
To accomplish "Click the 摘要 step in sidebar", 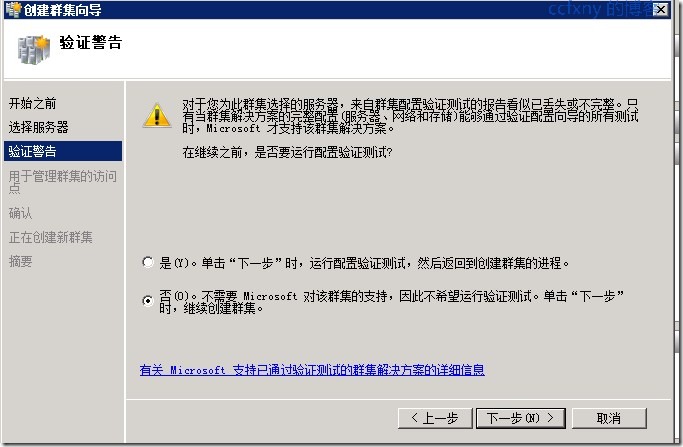I will [20, 261].
